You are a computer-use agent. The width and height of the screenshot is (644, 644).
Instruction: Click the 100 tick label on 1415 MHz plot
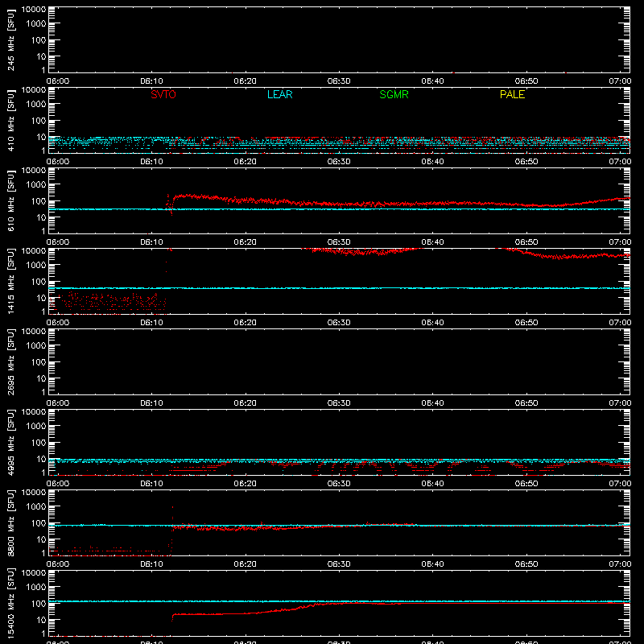pyautogui.click(x=39, y=282)
